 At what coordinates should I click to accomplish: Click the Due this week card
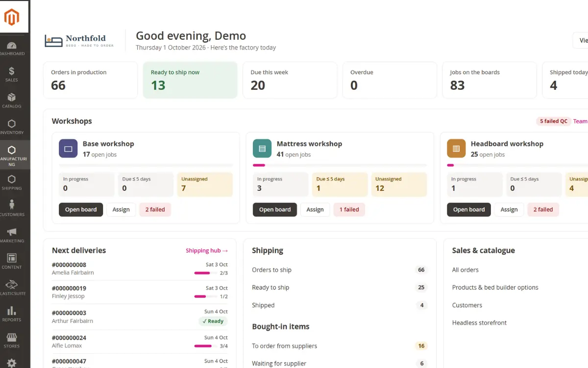point(290,80)
